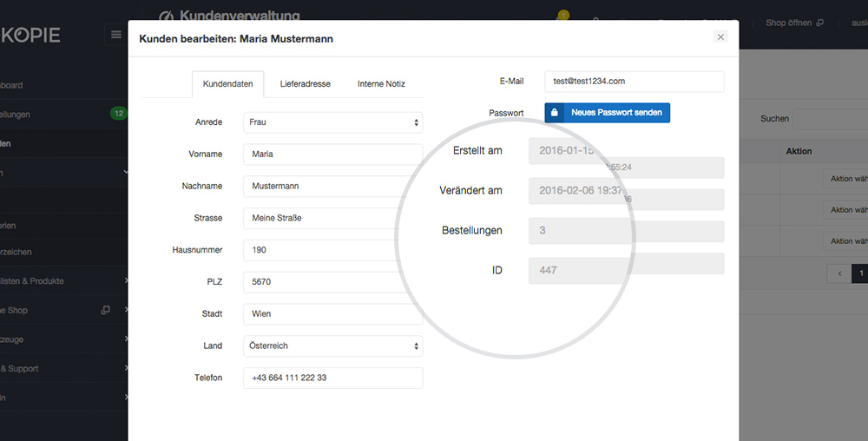Click the green 12 badge on Bestellungen
Viewport: 868px width, 441px height.
[x=118, y=114]
